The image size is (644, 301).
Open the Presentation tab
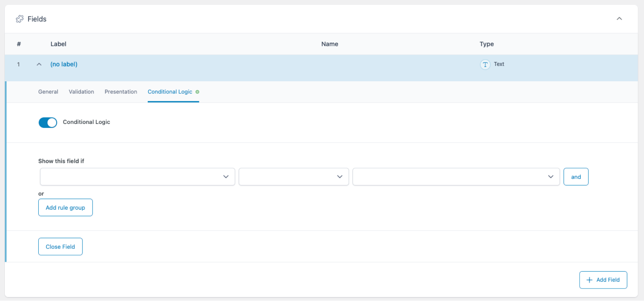click(121, 92)
